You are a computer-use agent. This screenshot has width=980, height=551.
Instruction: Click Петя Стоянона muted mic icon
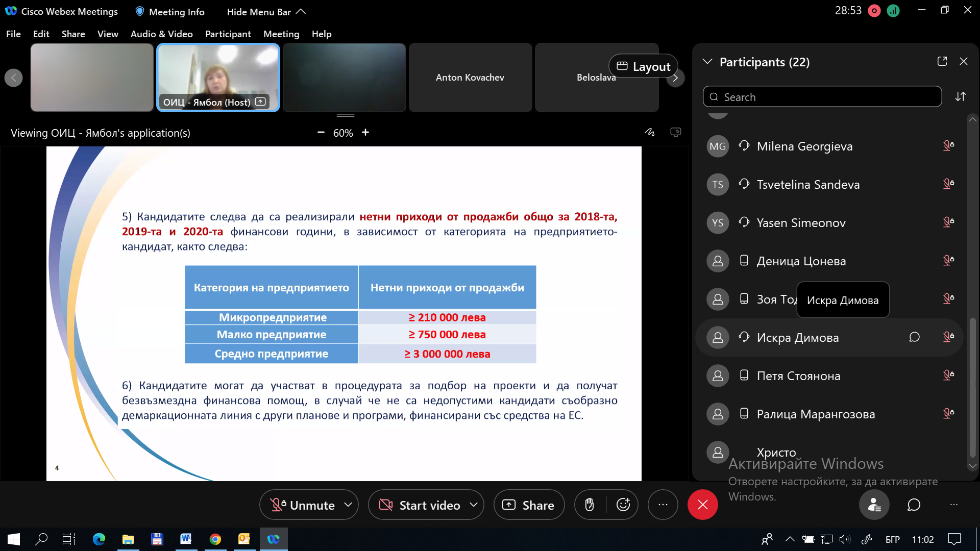click(948, 375)
